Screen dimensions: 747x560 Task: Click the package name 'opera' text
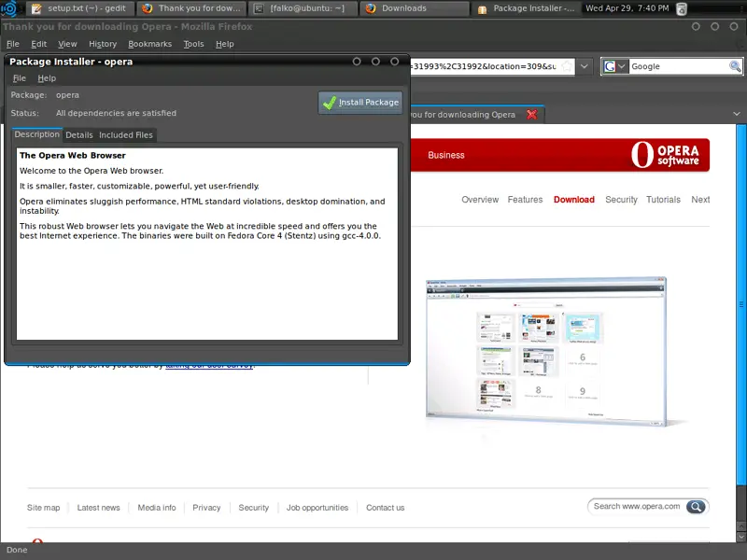[67, 95]
